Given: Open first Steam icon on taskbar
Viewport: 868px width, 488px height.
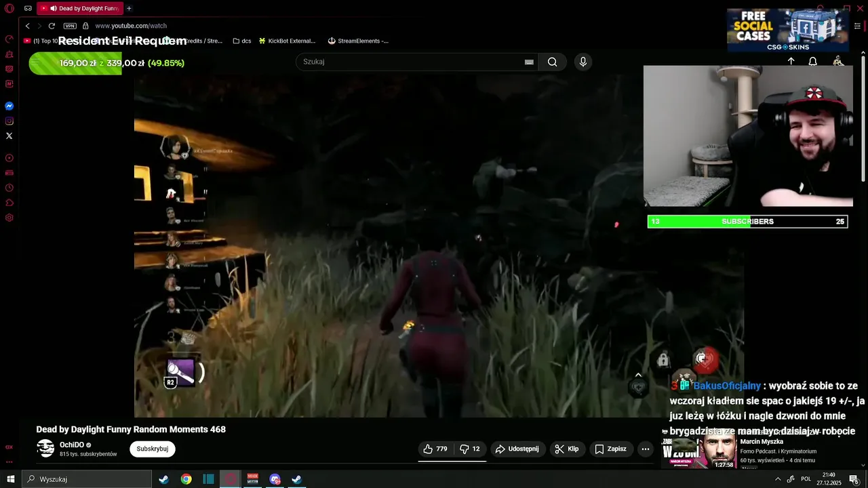Looking at the screenshot, I should click(x=163, y=479).
